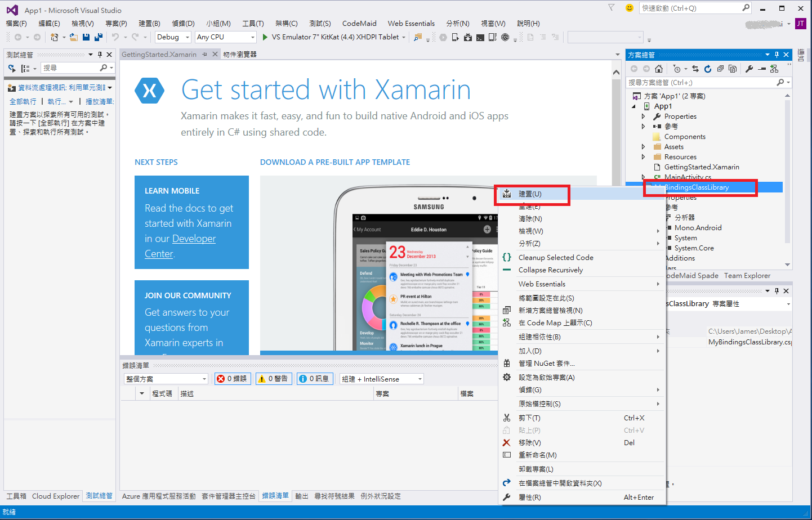Open the Any CPU platform dropdown
Screen dimensions: 812x520
tap(225, 37)
